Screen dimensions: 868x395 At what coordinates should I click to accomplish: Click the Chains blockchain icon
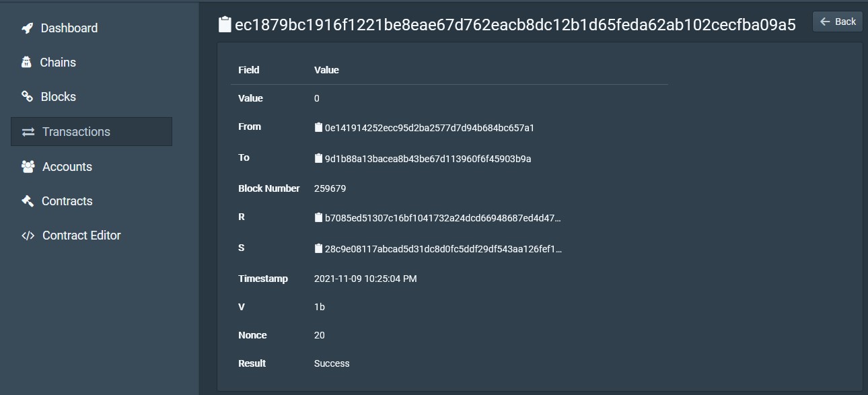(28, 62)
